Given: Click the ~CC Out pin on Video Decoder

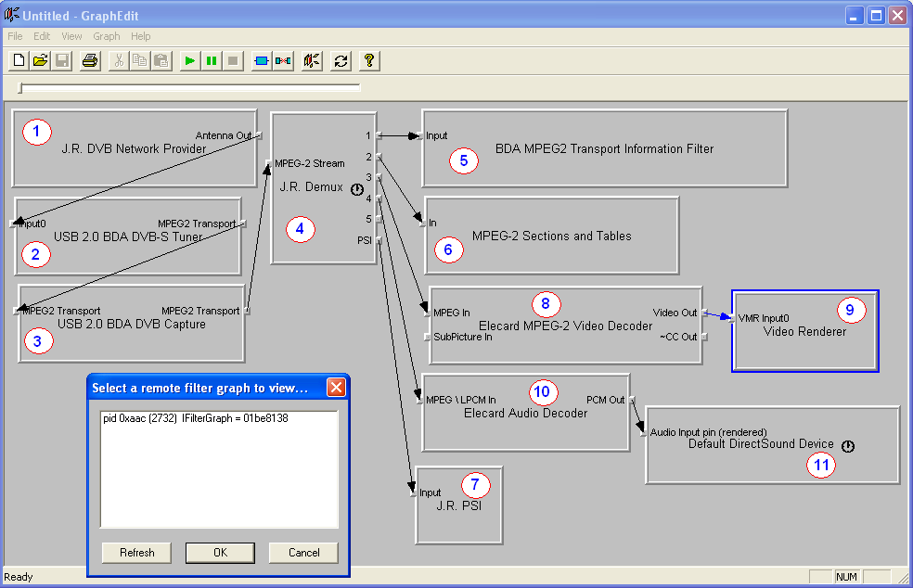Looking at the screenshot, I should [x=704, y=337].
